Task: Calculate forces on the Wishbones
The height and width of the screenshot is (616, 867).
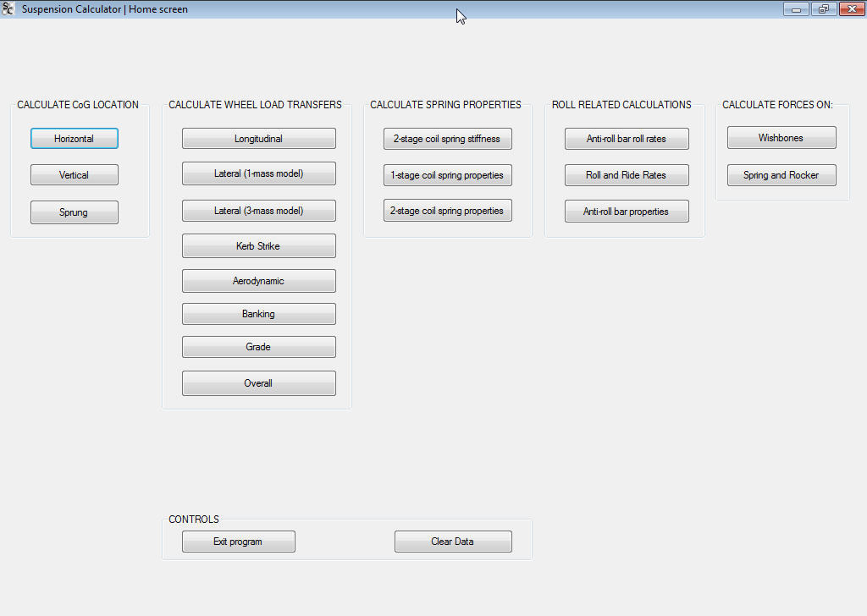Action: (781, 136)
